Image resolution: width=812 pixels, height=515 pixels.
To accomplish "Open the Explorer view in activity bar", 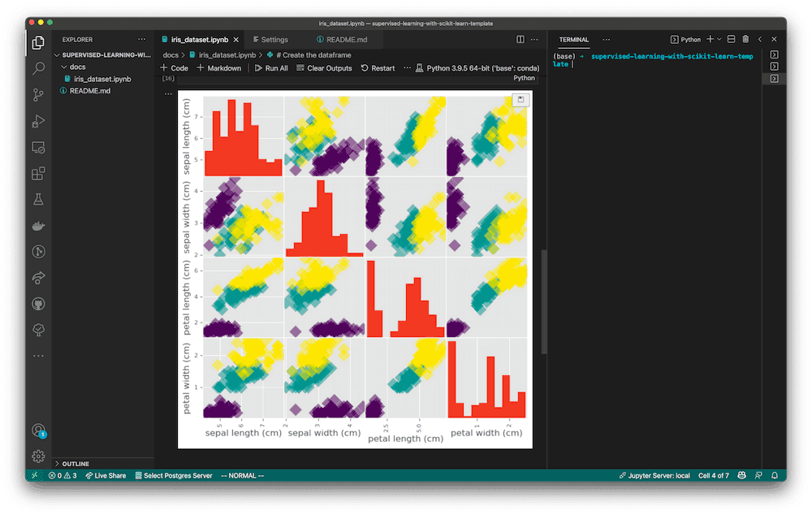I will tap(38, 42).
